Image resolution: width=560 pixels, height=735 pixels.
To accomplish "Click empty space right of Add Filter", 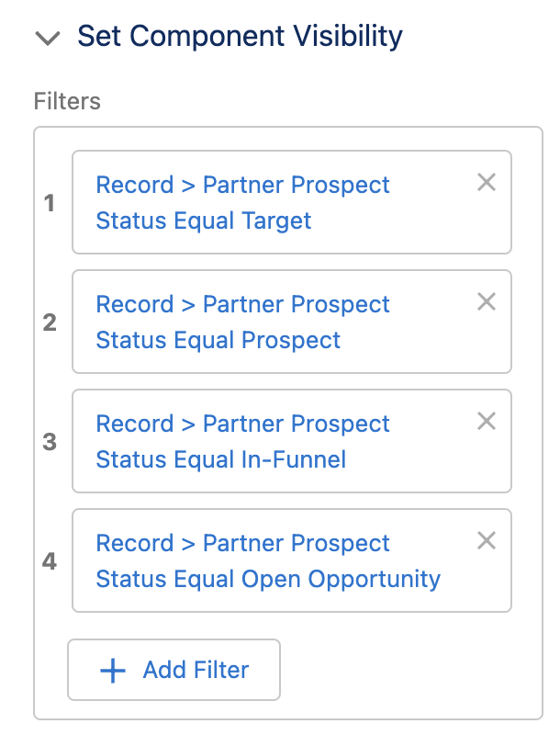I will (404, 671).
